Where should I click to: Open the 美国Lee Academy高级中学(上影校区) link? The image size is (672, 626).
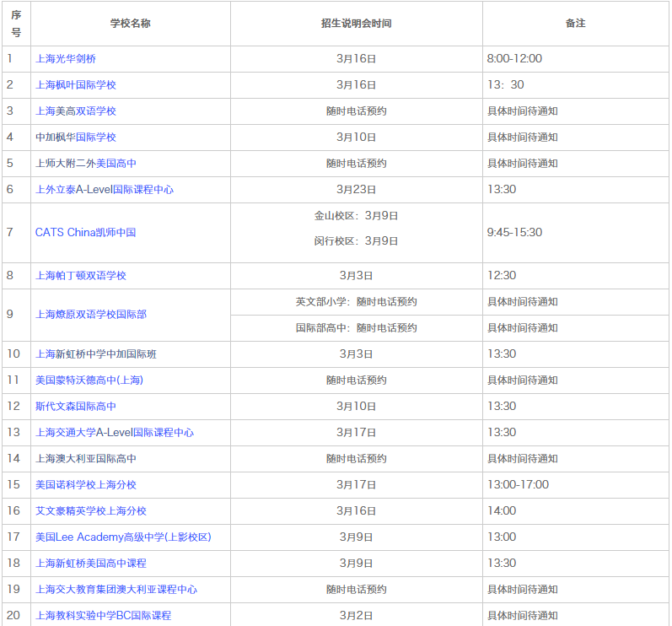click(123, 537)
